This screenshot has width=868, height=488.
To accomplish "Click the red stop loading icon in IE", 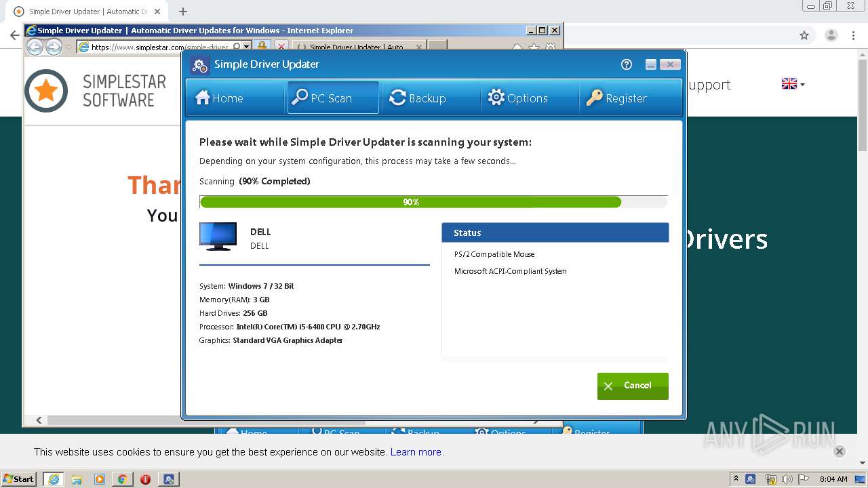I will pos(281,47).
